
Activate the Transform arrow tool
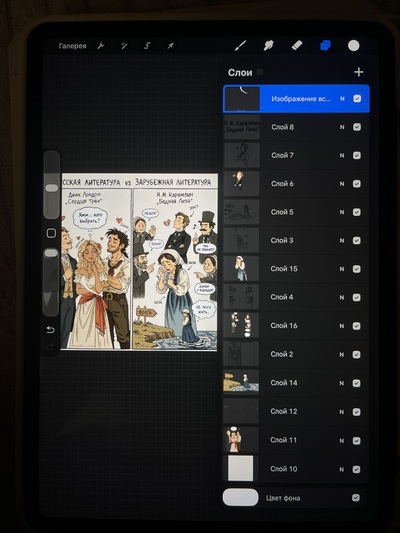[170, 46]
